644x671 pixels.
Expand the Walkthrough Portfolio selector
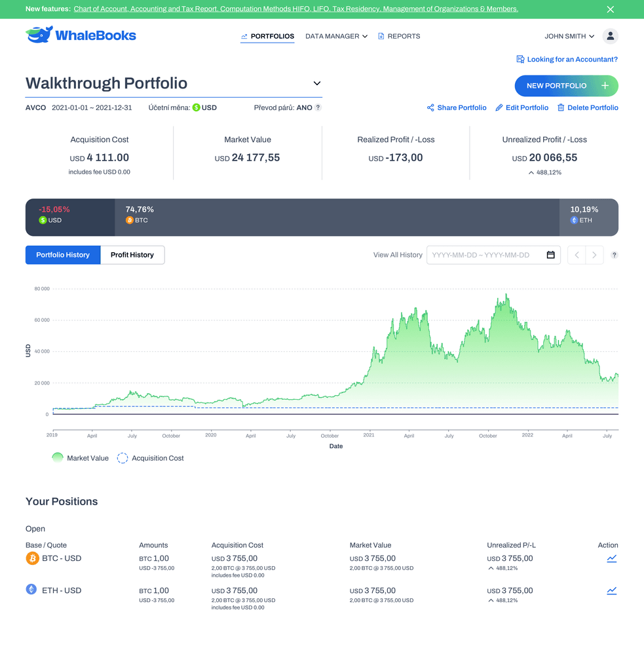[x=316, y=83]
